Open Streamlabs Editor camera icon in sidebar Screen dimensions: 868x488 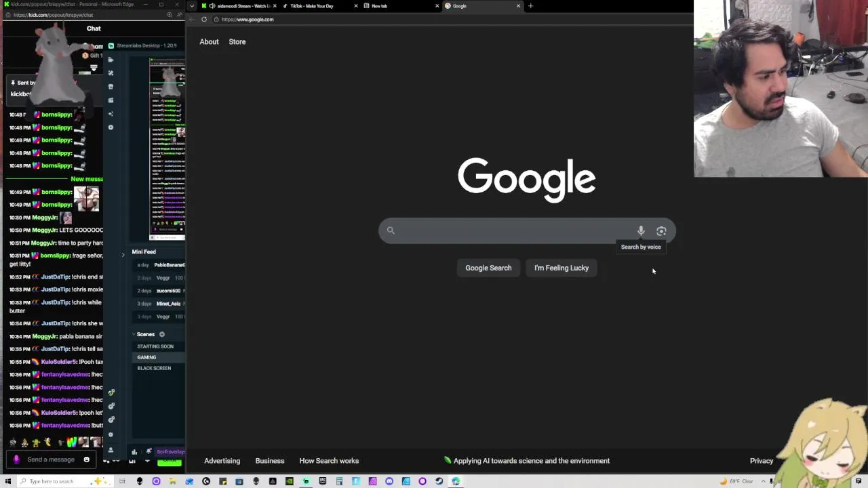pos(111,60)
